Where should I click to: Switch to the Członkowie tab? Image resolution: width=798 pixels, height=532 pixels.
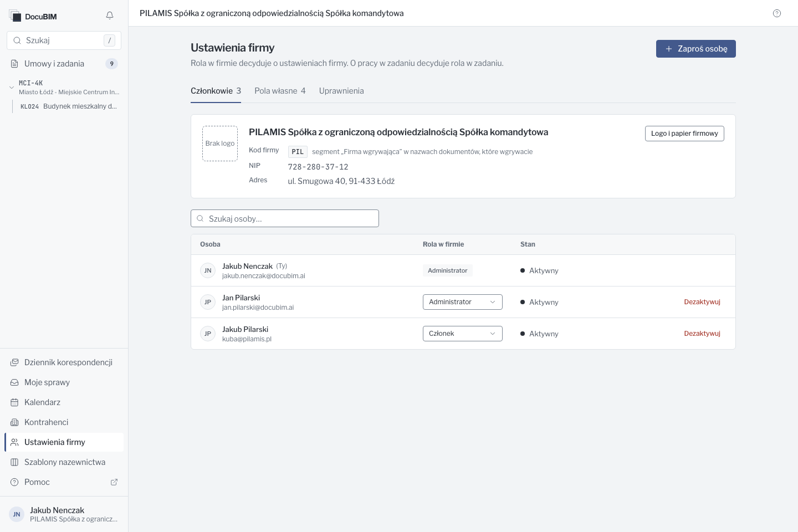click(216, 91)
